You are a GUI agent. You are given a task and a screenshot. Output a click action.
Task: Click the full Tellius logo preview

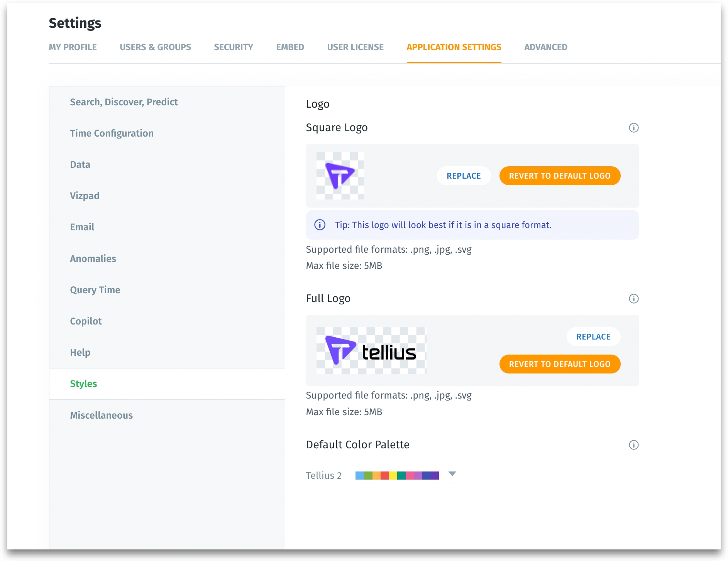click(x=371, y=350)
